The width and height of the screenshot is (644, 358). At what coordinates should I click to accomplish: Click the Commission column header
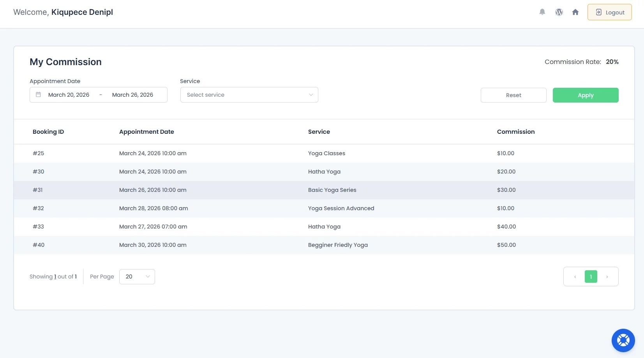point(515,132)
